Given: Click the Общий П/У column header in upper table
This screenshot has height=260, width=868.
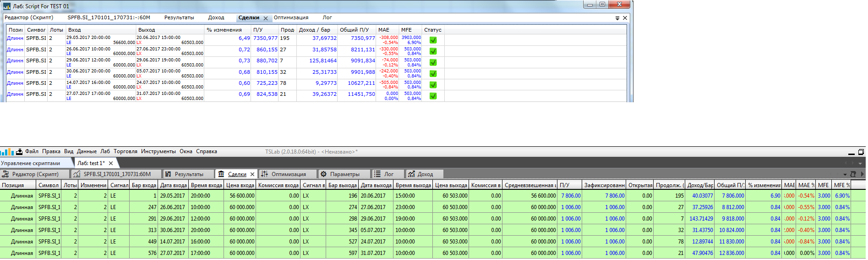Looking at the screenshot, I should 354,30.
